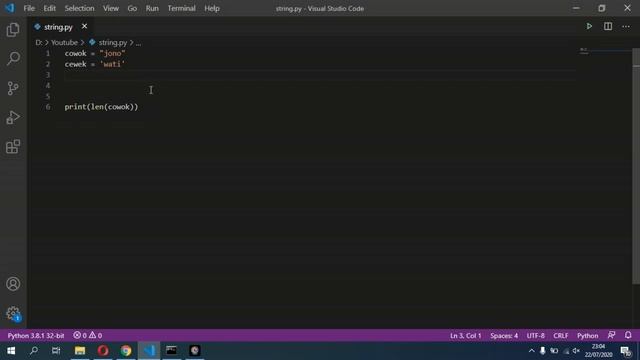Click the line cewek = 'wati'
The height and width of the screenshot is (360, 640).
coord(95,64)
